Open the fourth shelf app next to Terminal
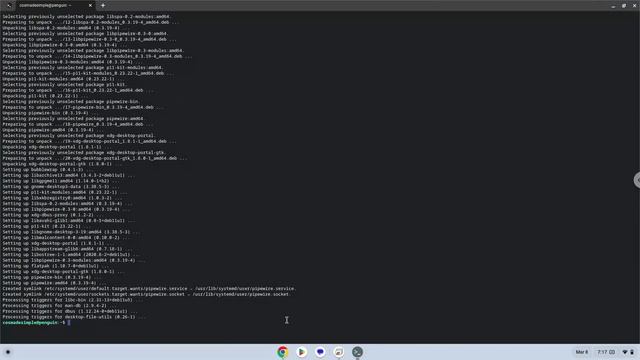The height and width of the screenshot is (360, 640). (x=338, y=352)
